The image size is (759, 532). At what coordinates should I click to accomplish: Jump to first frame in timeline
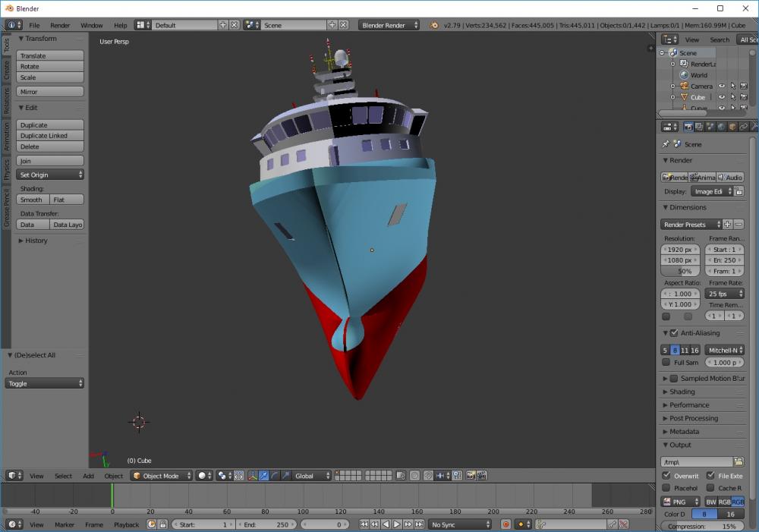pos(364,524)
